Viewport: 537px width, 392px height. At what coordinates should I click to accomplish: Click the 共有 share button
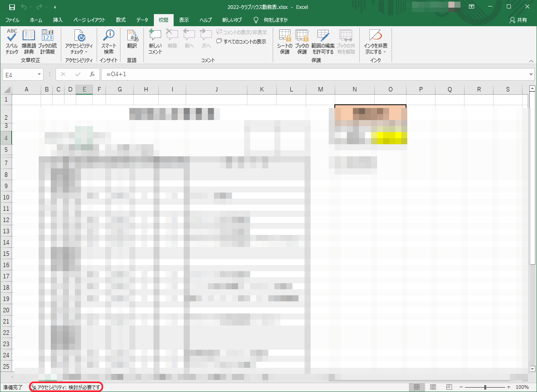(x=518, y=20)
